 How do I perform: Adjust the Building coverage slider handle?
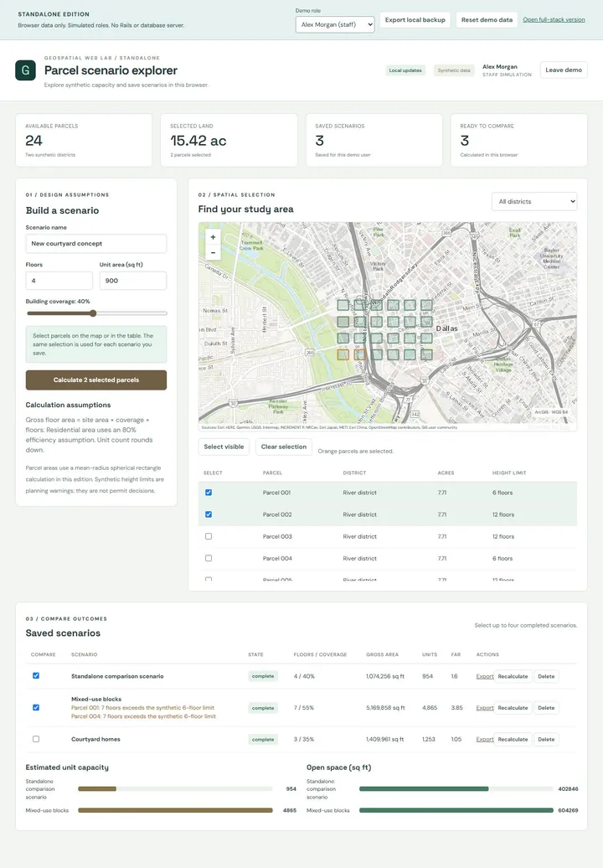pos(93,313)
